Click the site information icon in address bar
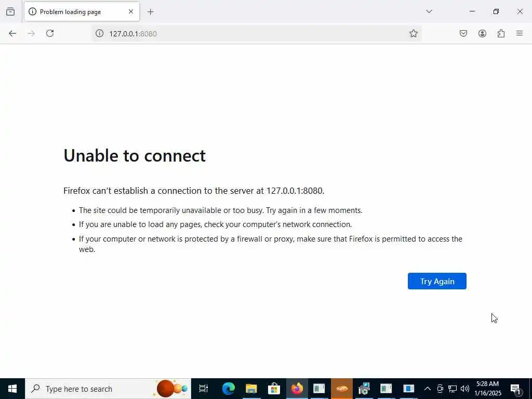This screenshot has width=532, height=399. [x=99, y=33]
